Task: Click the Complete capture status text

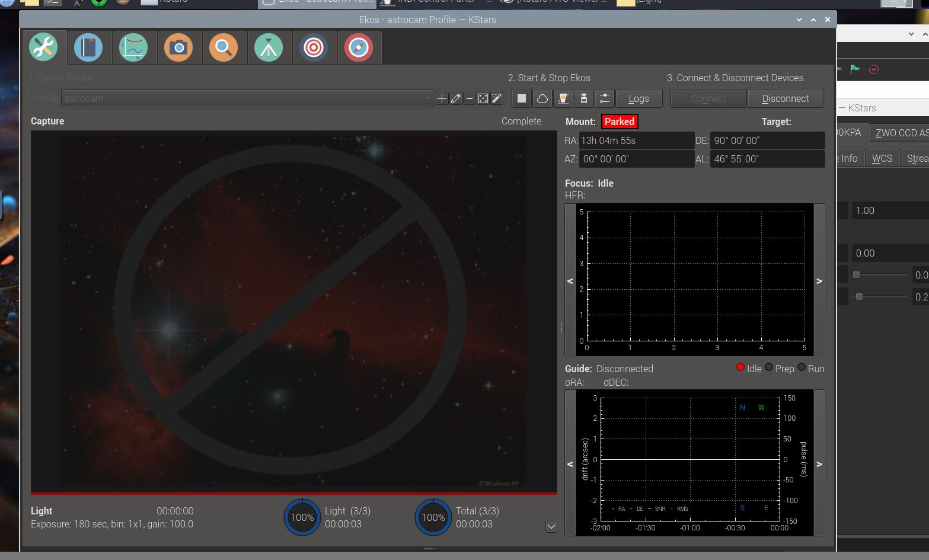Action: click(521, 121)
